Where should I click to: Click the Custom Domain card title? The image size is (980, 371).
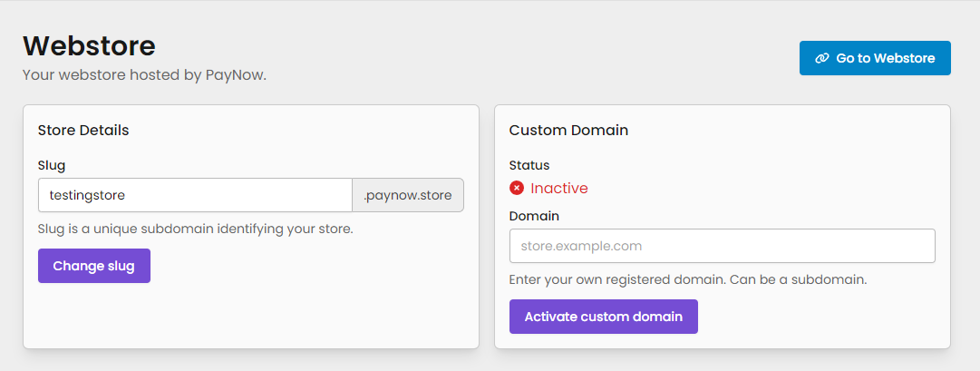[568, 130]
